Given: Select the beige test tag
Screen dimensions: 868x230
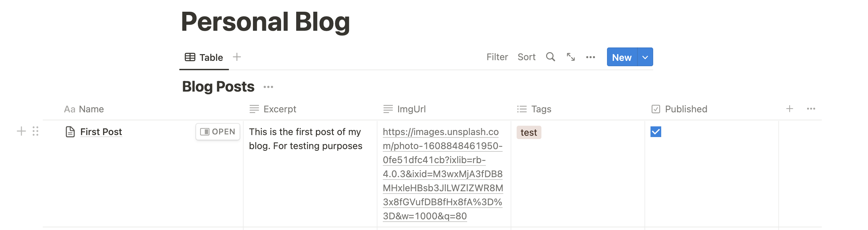Looking at the screenshot, I should pos(528,132).
